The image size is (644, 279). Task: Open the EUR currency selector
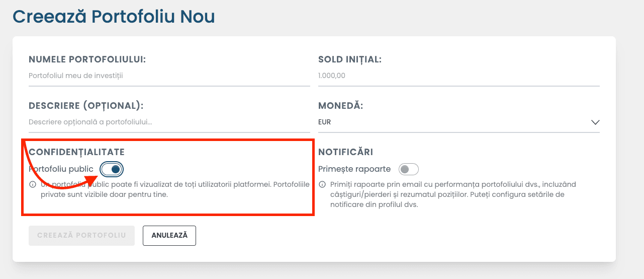[x=452, y=122]
